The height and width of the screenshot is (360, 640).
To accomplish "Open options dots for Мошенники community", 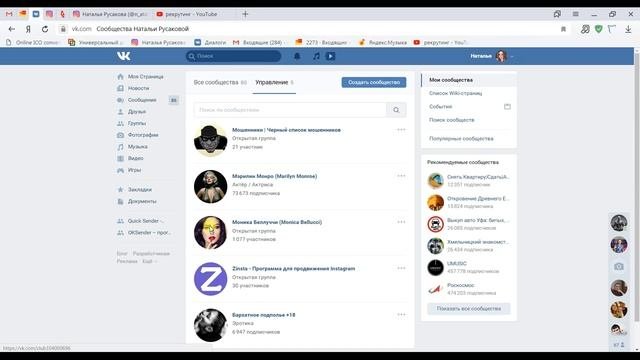I will point(401,130).
